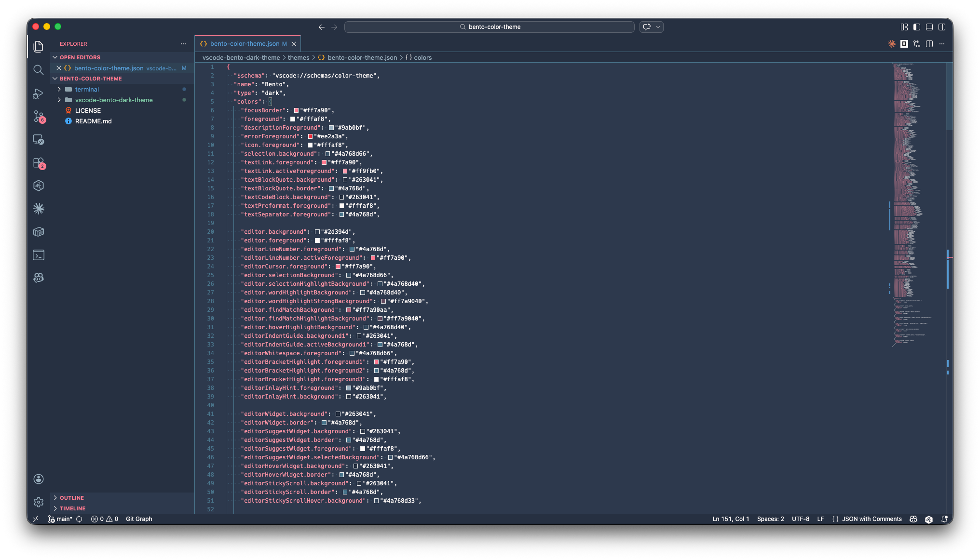Go forward using the right arrow

[334, 27]
